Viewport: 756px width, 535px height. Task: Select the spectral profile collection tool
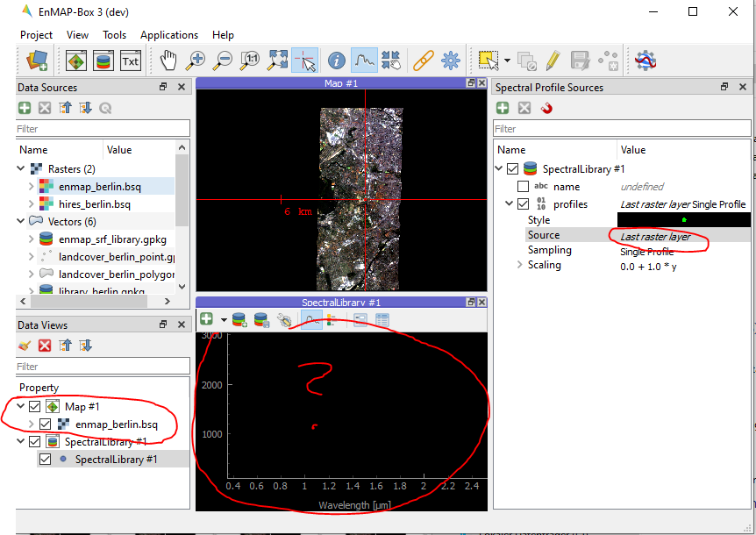point(364,61)
